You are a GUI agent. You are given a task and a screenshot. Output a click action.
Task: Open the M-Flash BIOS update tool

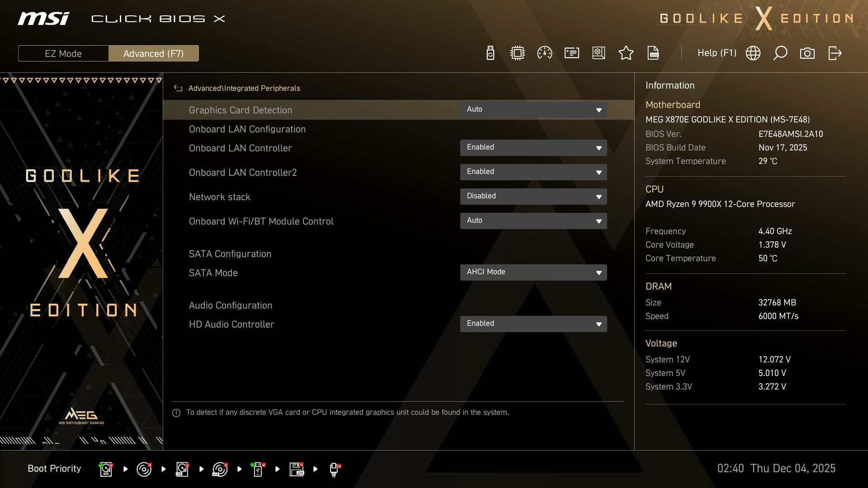pos(490,53)
